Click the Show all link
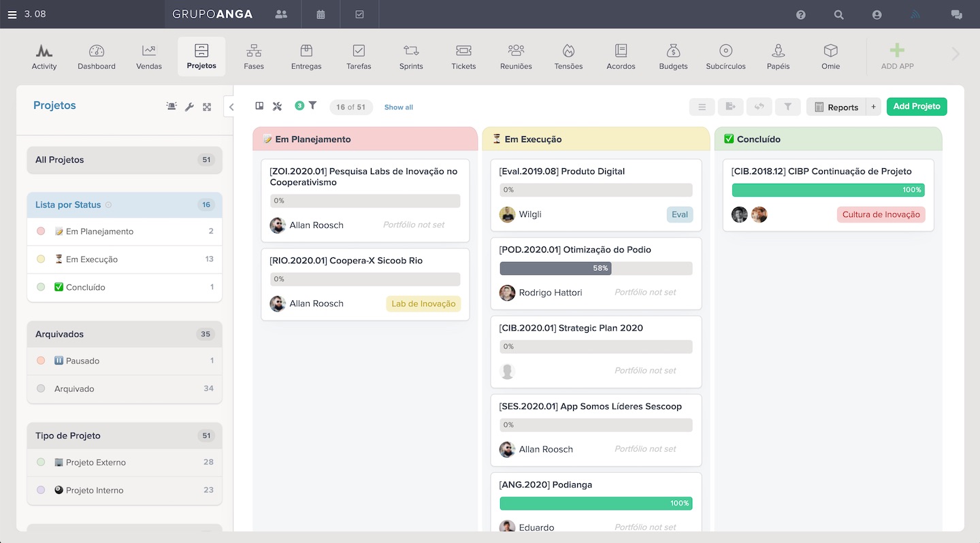 point(398,108)
